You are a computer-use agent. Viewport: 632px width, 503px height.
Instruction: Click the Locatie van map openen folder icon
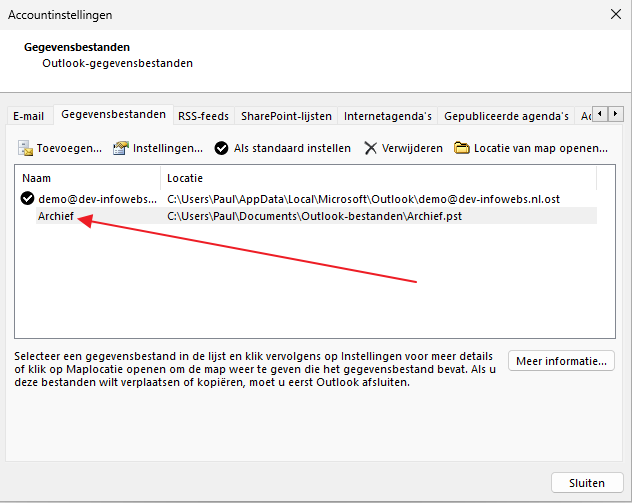[x=462, y=148]
